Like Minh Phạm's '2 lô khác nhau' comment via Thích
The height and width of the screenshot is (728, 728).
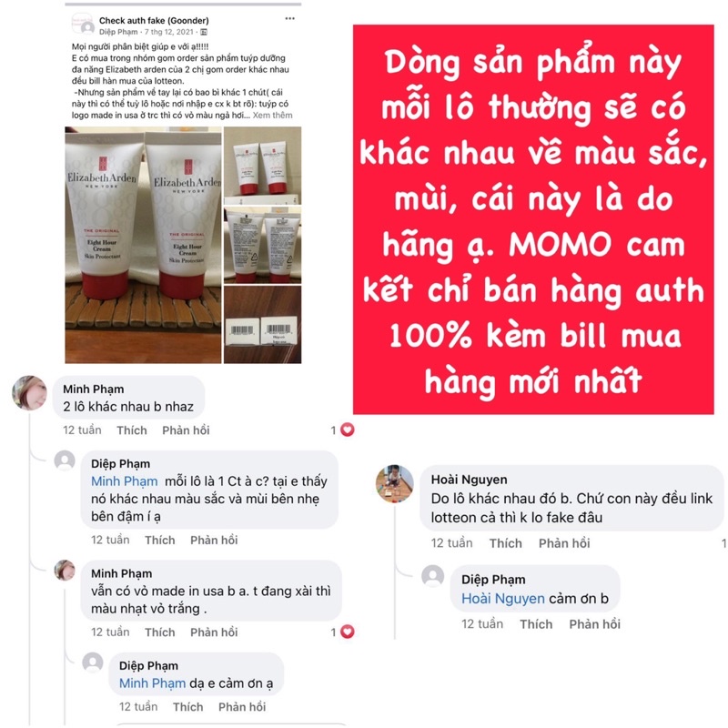point(132,430)
